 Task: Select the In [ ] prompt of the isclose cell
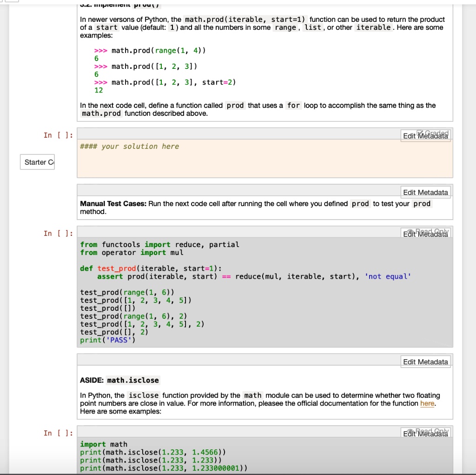(58, 433)
